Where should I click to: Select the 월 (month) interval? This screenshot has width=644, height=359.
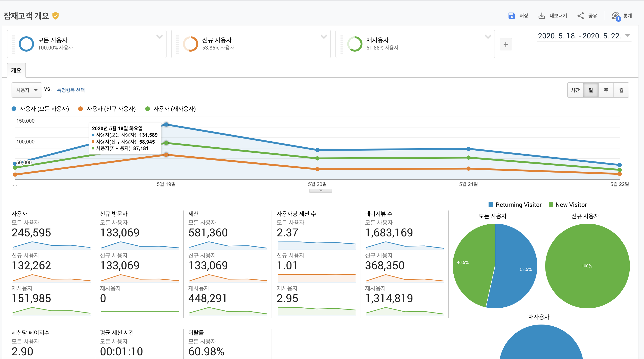[621, 90]
